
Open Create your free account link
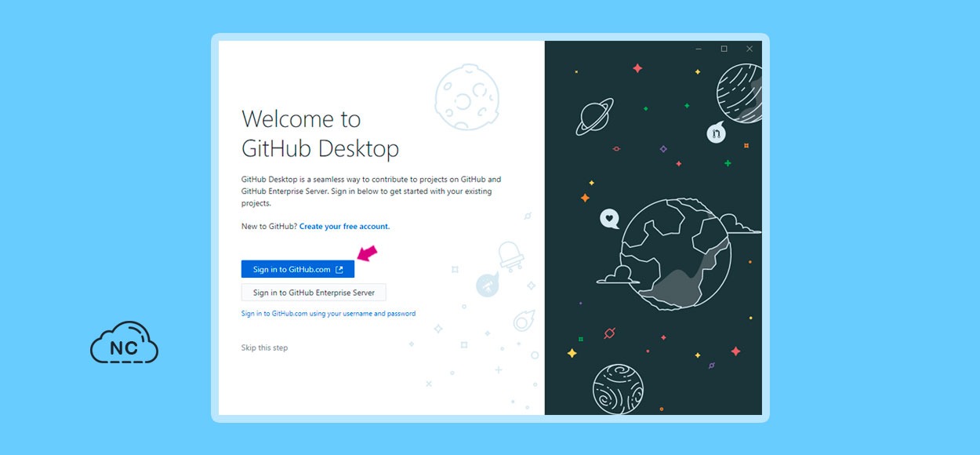[x=344, y=227]
